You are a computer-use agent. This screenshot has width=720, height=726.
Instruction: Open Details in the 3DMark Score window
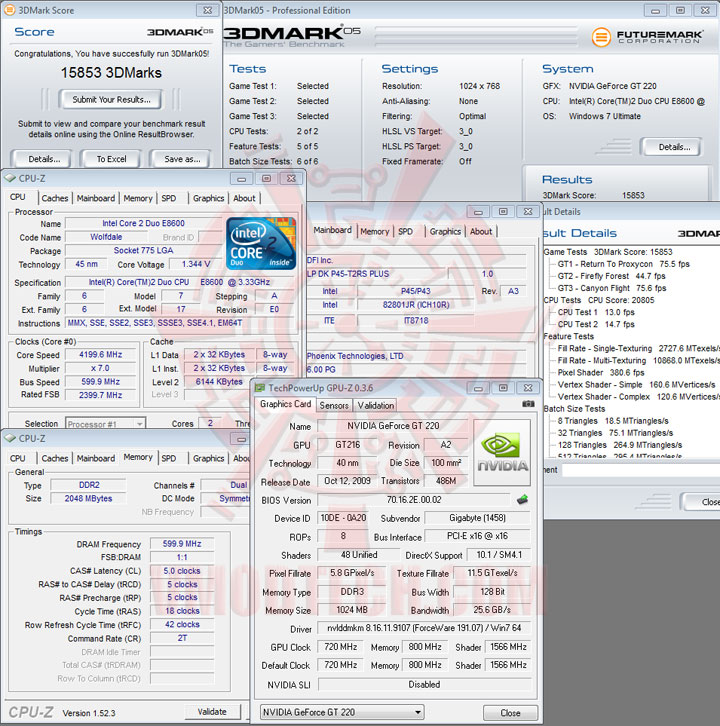(x=44, y=159)
